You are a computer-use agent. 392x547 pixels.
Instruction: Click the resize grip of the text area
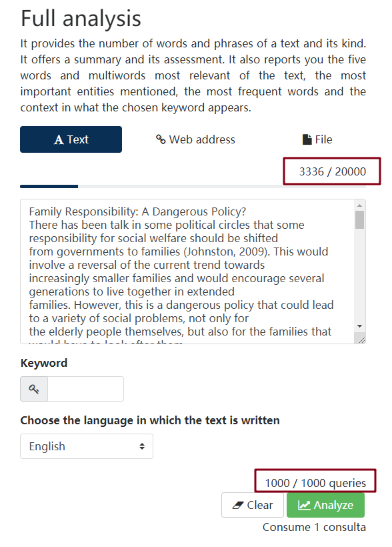point(361,340)
